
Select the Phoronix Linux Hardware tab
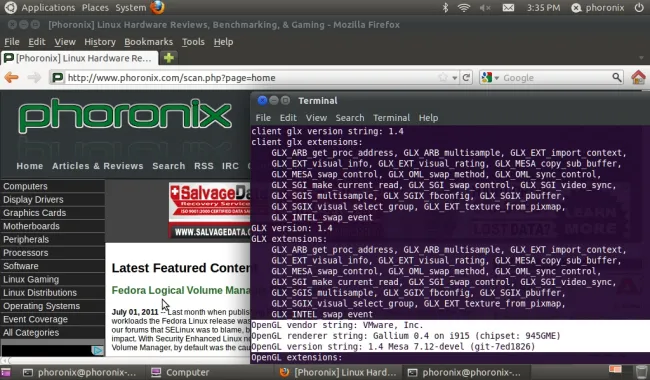pyautogui.click(x=79, y=58)
